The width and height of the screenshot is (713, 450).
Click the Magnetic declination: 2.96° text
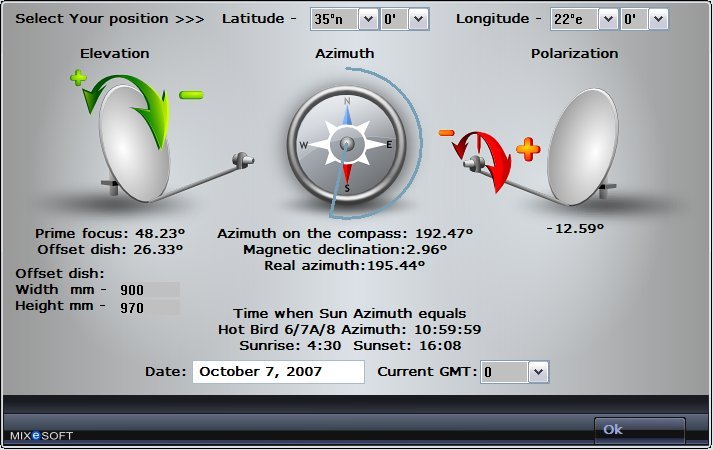point(345,249)
